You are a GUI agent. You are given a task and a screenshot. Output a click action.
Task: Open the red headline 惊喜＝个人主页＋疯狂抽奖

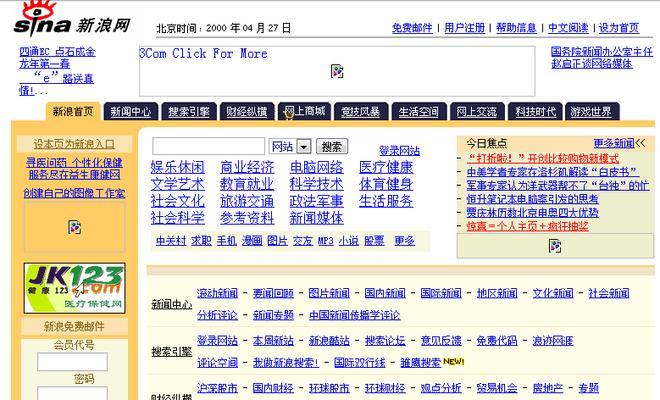coord(527,226)
